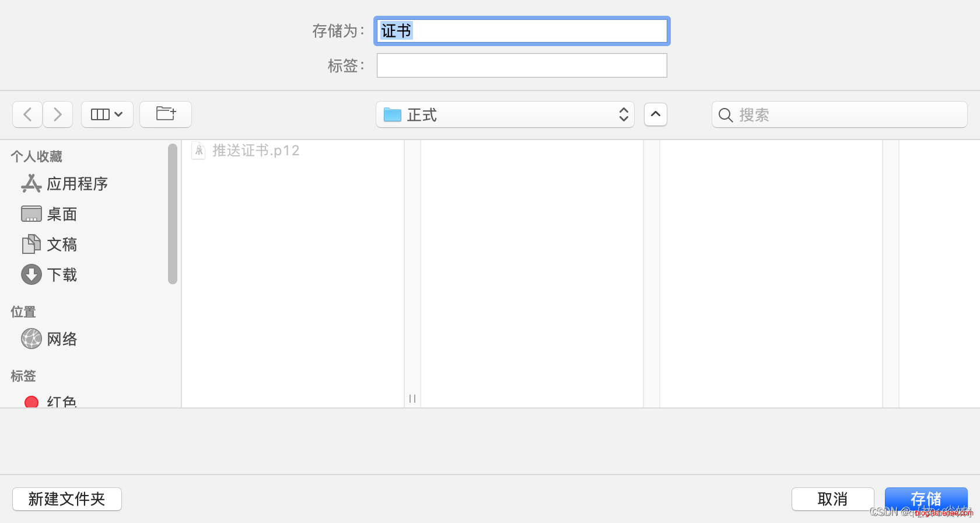Click the Applications sidebar icon
Viewport: 980px width, 523px height.
tap(32, 184)
